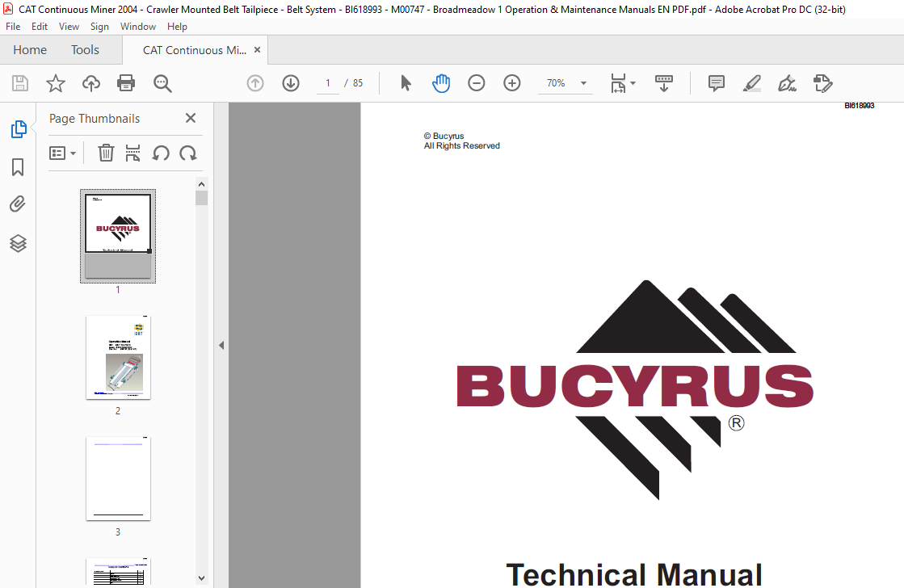
Task: Open the Sign menu
Action: (x=99, y=27)
